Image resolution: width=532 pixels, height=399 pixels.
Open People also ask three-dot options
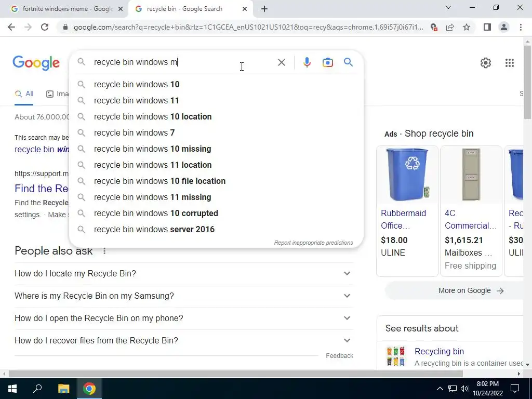[x=104, y=251]
